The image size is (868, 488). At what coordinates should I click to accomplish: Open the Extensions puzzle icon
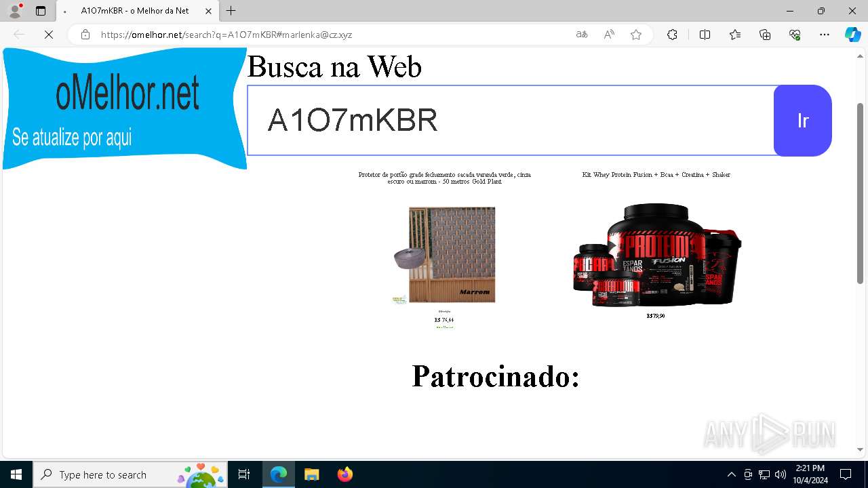click(672, 35)
